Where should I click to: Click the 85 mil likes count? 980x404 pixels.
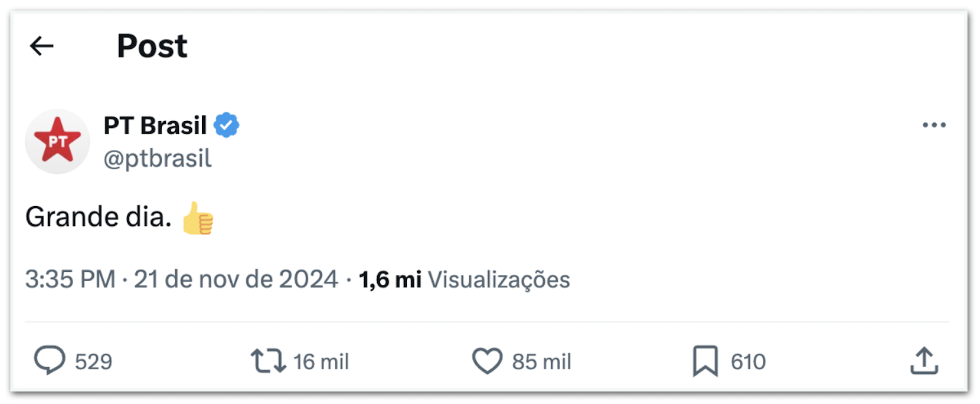pyautogui.click(x=541, y=361)
